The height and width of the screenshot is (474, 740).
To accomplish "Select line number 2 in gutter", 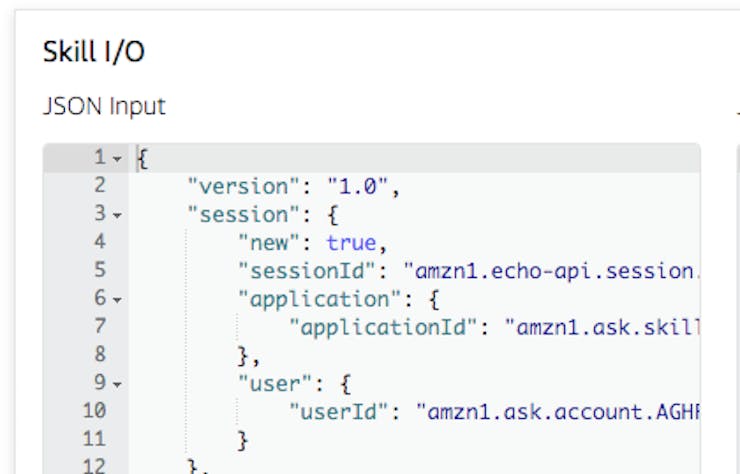I will 100,185.
